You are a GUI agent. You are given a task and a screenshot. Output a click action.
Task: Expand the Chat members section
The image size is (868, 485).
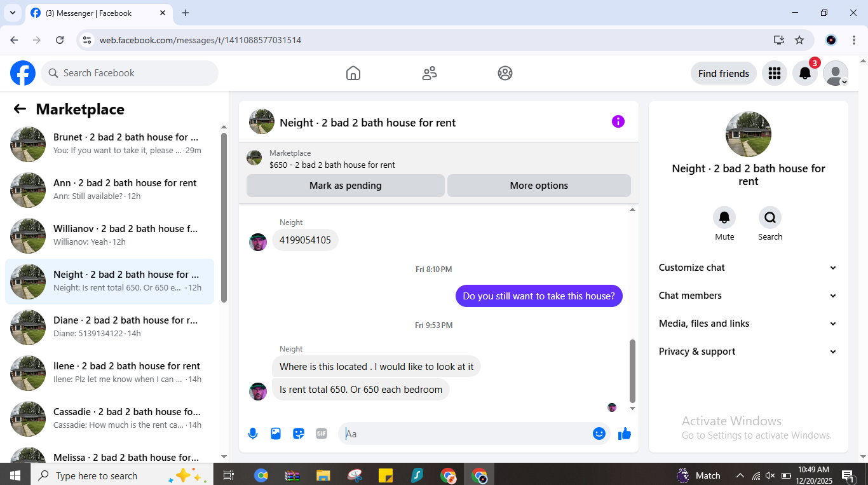click(x=748, y=296)
